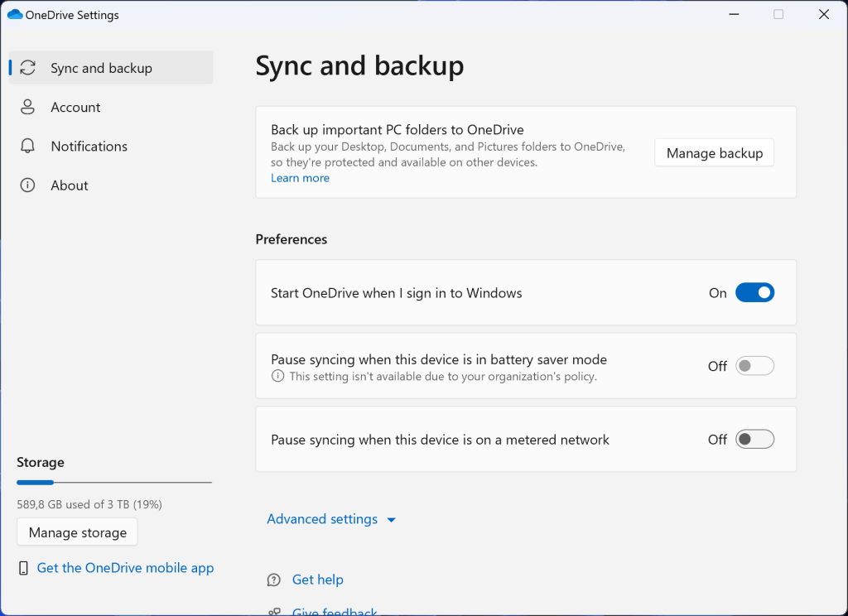This screenshot has height=616, width=848.
Task: Click the person icon next to Account
Action: (x=27, y=107)
